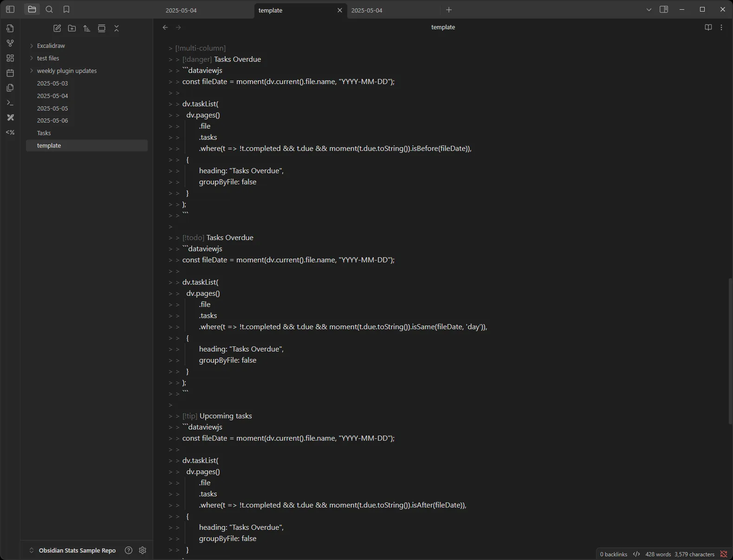Toggle the right sidebar
733x560 pixels.
coord(664,9)
